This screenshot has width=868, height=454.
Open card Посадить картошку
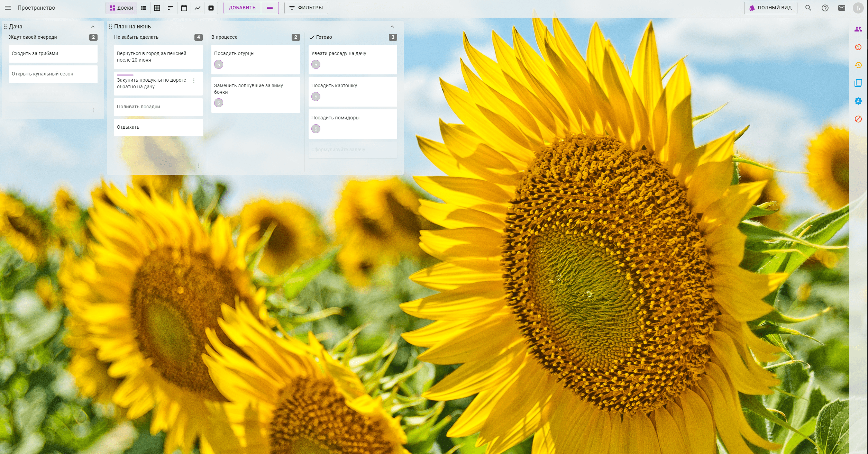click(x=353, y=92)
